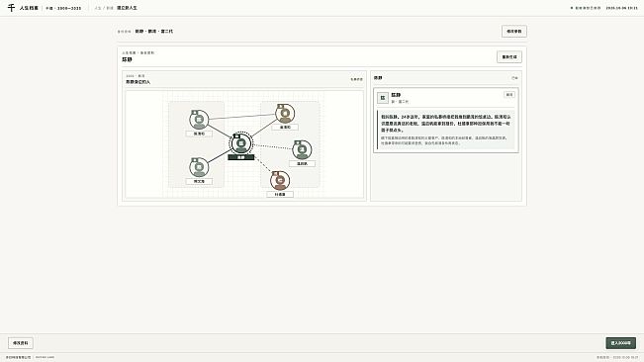Click the 人生档案 app title
Image resolution: width=644 pixels, height=362 pixels.
pyautogui.click(x=29, y=8)
